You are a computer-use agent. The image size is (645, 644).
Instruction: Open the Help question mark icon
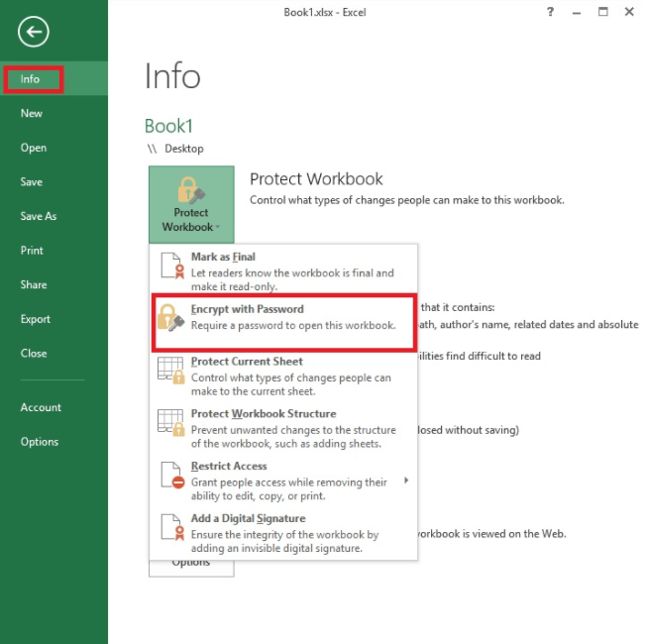point(551,12)
